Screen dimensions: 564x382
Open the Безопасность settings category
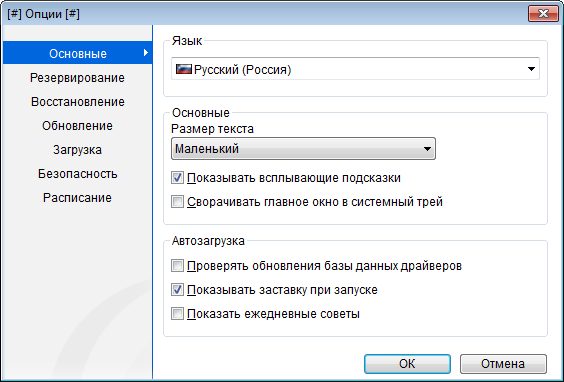click(78, 173)
